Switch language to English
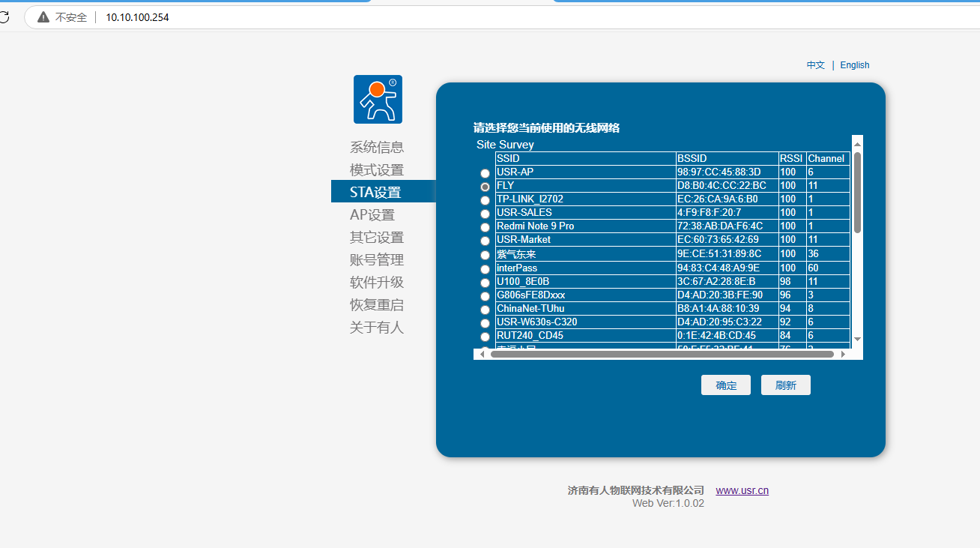Image resolution: width=980 pixels, height=548 pixels. tap(854, 65)
